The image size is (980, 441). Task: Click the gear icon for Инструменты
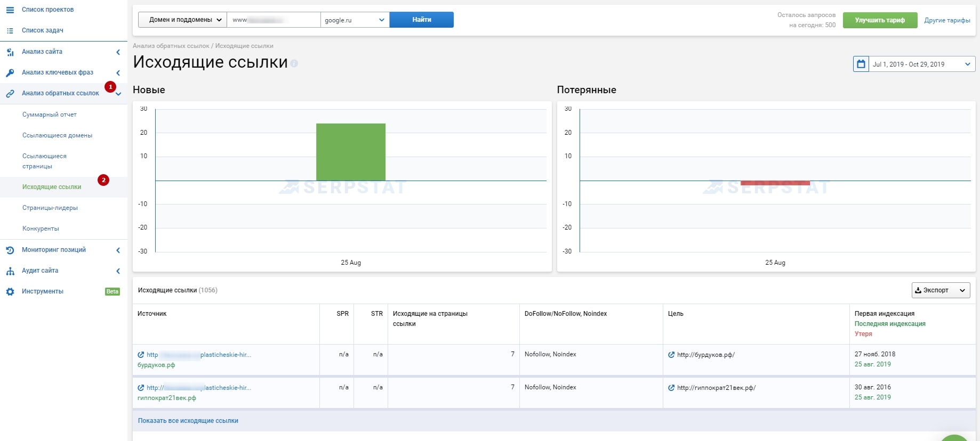tap(10, 292)
